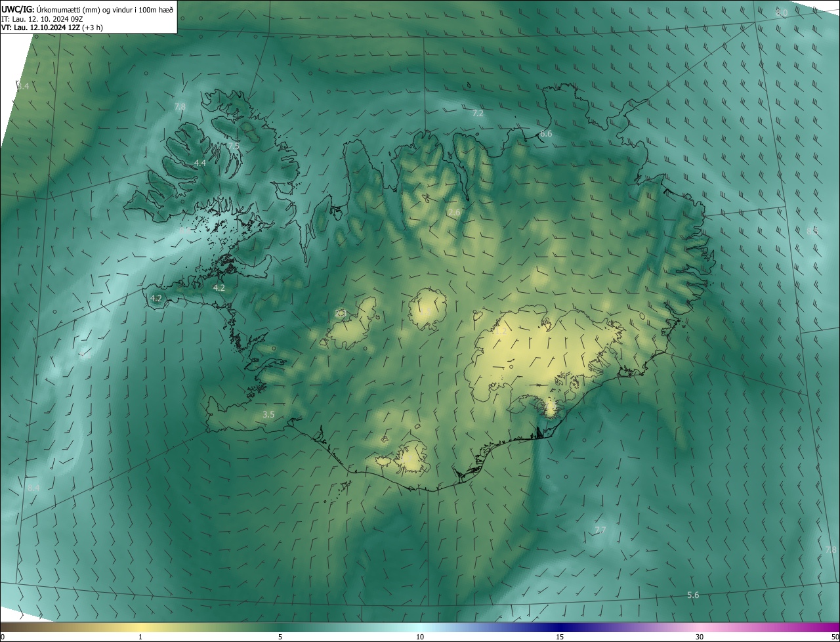
Task: Click the colorbar tick label 50
Action: click(x=835, y=637)
